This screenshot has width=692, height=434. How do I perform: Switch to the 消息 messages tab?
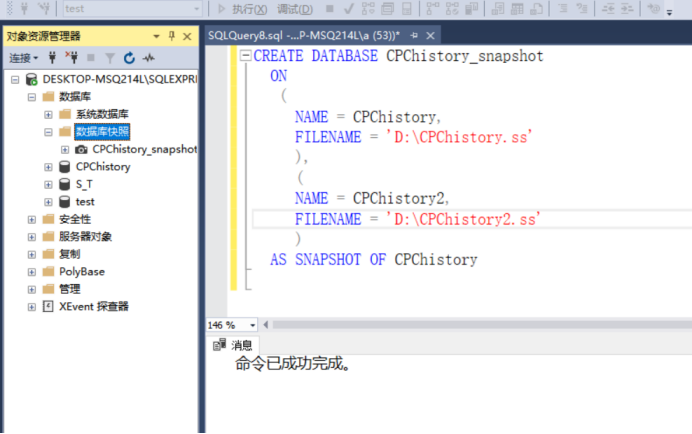233,345
